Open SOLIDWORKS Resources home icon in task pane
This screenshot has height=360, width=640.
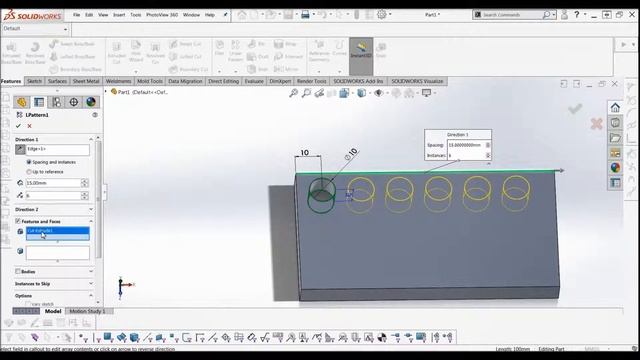pos(615,107)
